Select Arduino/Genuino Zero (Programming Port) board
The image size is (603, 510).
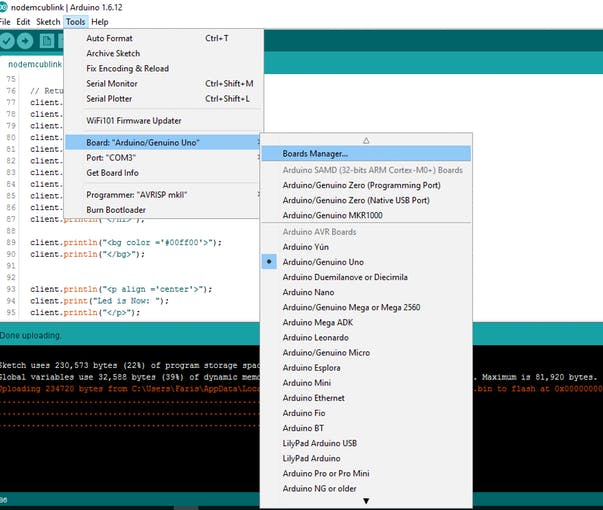coord(366,185)
